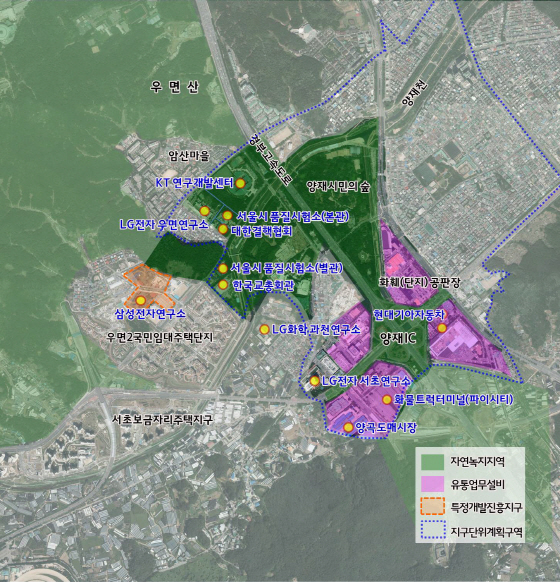Viewport: 560px width, 582px height.
Task: Click the purple 유통업무설비 legend swatch
Action: tap(433, 484)
